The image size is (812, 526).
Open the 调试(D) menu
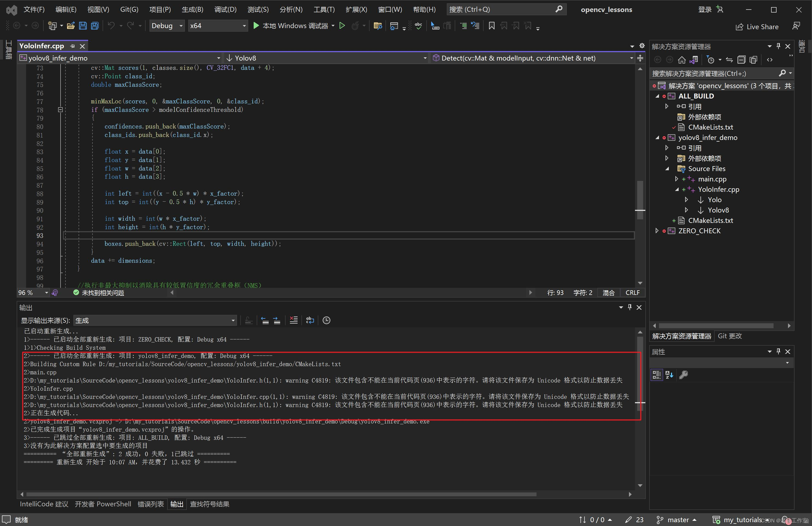[x=225, y=9]
